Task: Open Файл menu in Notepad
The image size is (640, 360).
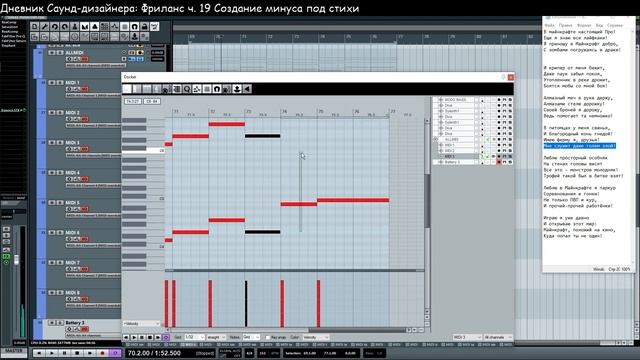Action: click(x=549, y=25)
